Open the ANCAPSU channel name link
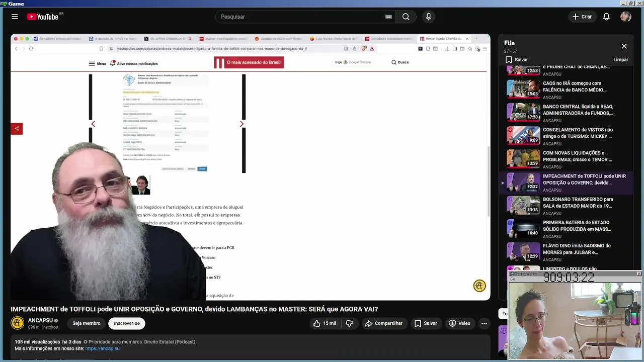The image size is (644, 362). point(40,320)
